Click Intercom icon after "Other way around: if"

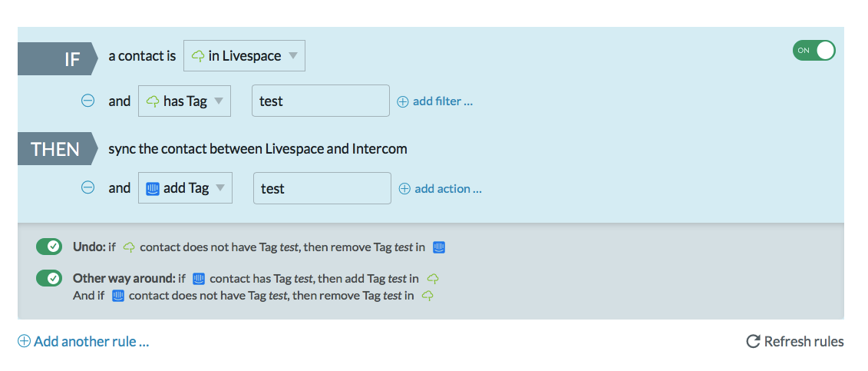pos(199,279)
